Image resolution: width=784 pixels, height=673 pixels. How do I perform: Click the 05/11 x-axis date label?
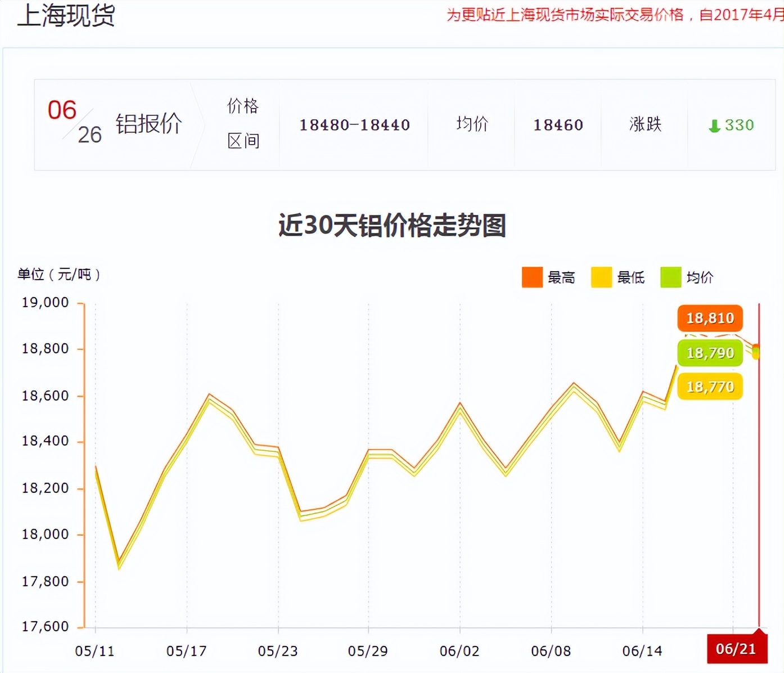(94, 651)
